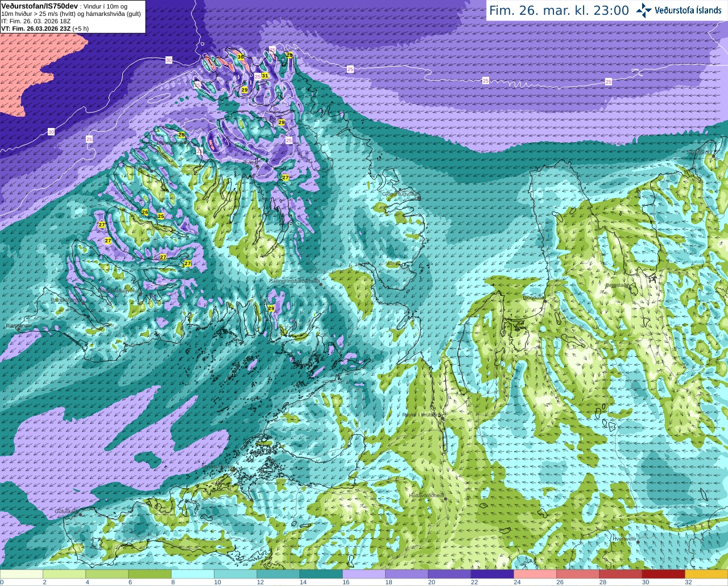The image size is (728, 586).
Task: Click the Gjögurflugvöllur station label
Action: (400, 194)
